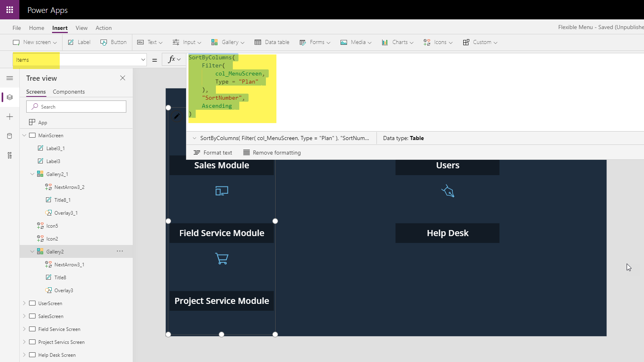Image resolution: width=644 pixels, height=362 pixels.
Task: Open the Charts dropdown
Action: (397, 42)
